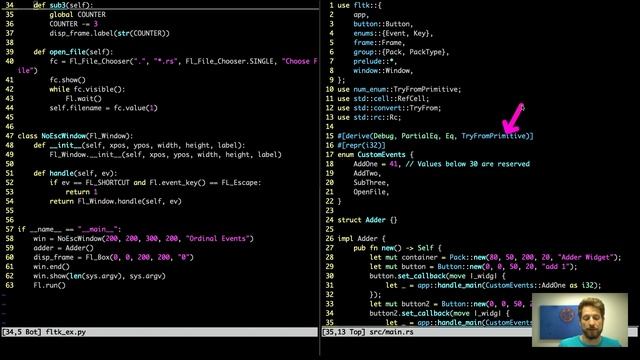Click the 'fc.show()' line
640x360 pixels.
click(67, 80)
